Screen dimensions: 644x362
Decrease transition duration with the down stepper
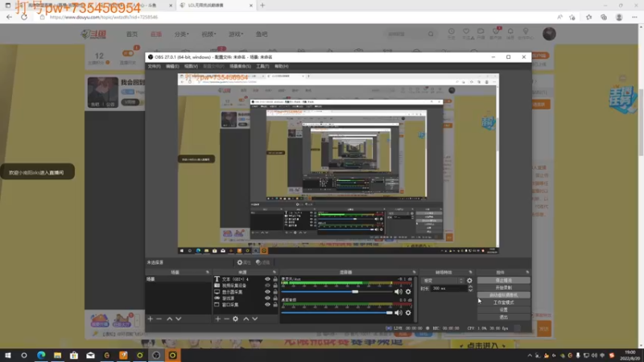coord(470,290)
